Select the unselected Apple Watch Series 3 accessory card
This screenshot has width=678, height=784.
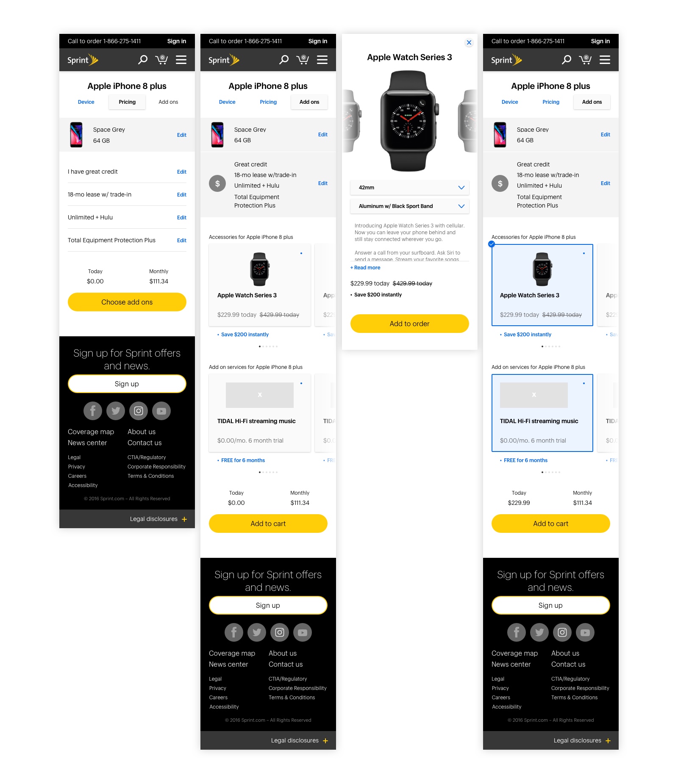coord(260,285)
